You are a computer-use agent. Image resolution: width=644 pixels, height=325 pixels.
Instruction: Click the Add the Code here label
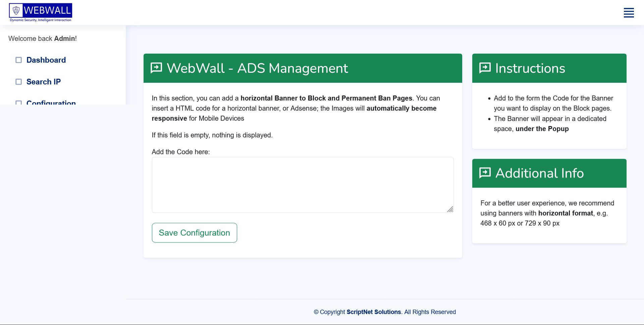click(181, 152)
